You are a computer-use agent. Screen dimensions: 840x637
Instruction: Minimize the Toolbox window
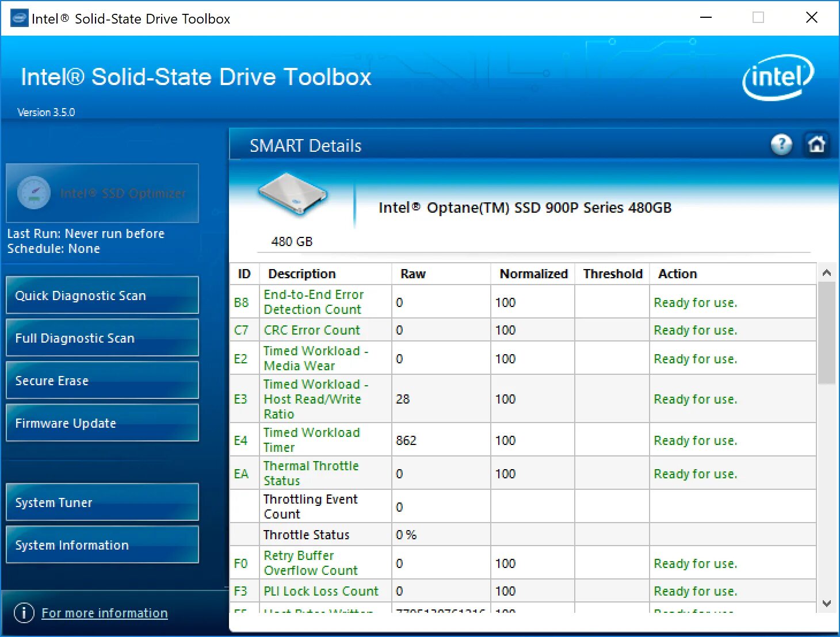pyautogui.click(x=706, y=18)
